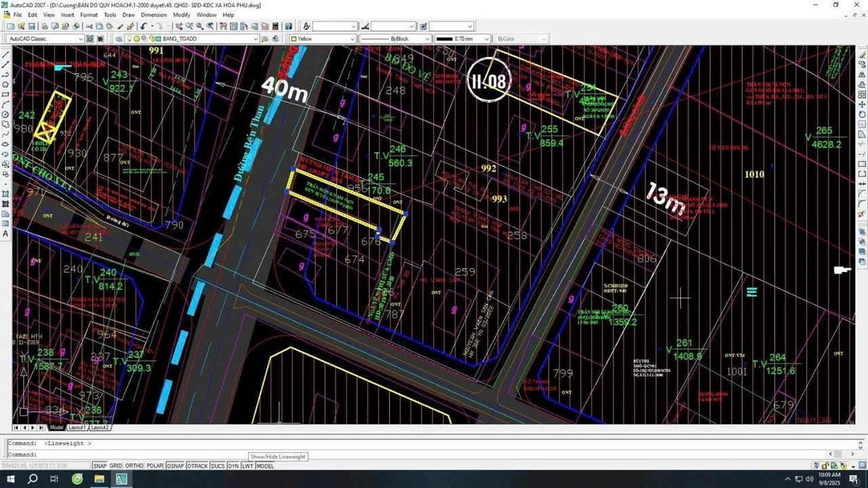The height and width of the screenshot is (488, 868).
Task: Toggle ORTHO mode in status bar
Action: 134,466
